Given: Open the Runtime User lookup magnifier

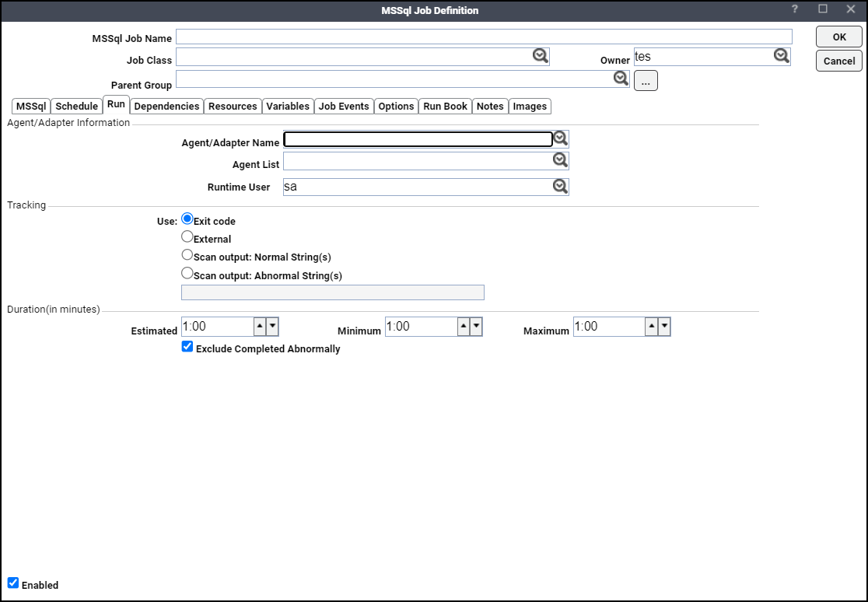Looking at the screenshot, I should tap(560, 187).
